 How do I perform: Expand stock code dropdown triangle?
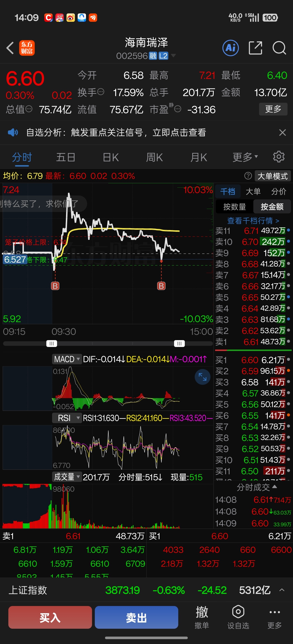173,56
